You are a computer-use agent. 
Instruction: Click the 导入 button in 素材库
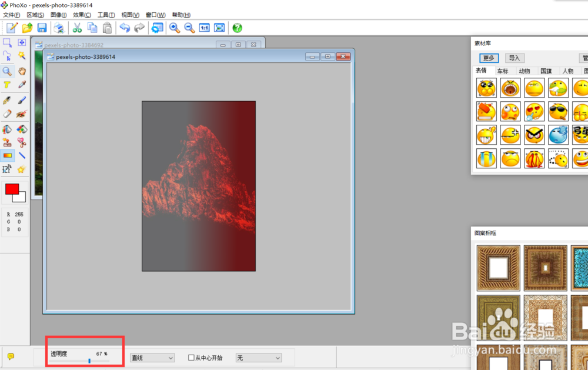[x=514, y=58]
